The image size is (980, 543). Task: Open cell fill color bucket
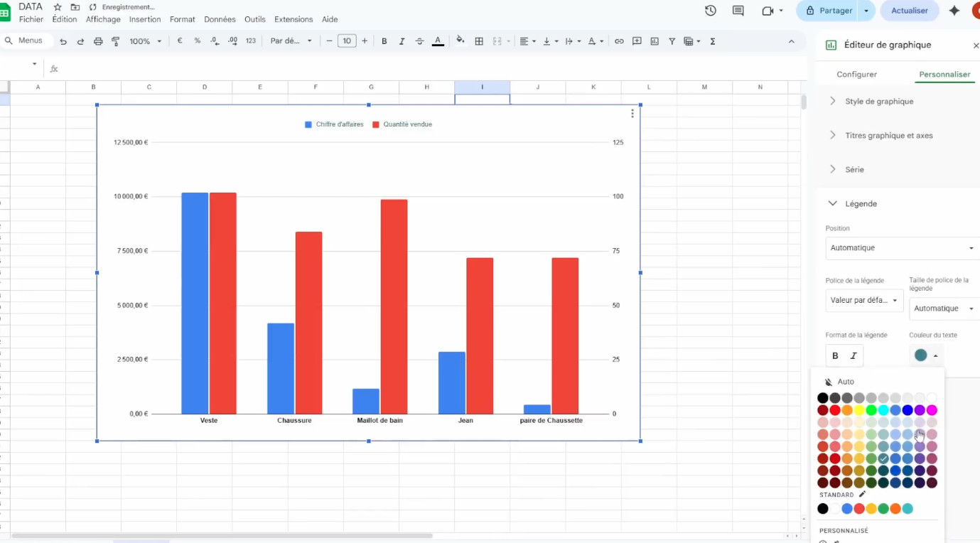(x=461, y=41)
